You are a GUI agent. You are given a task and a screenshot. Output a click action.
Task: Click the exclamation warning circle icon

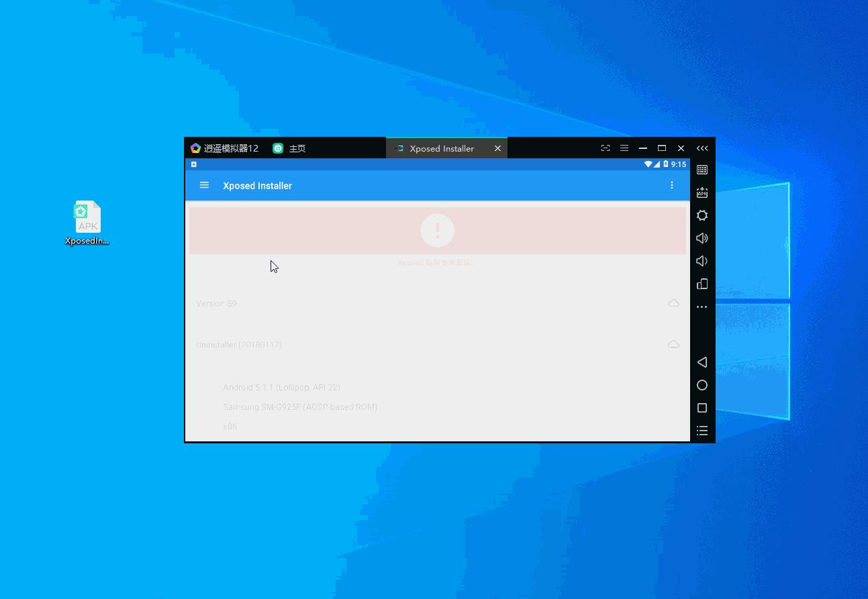click(438, 230)
